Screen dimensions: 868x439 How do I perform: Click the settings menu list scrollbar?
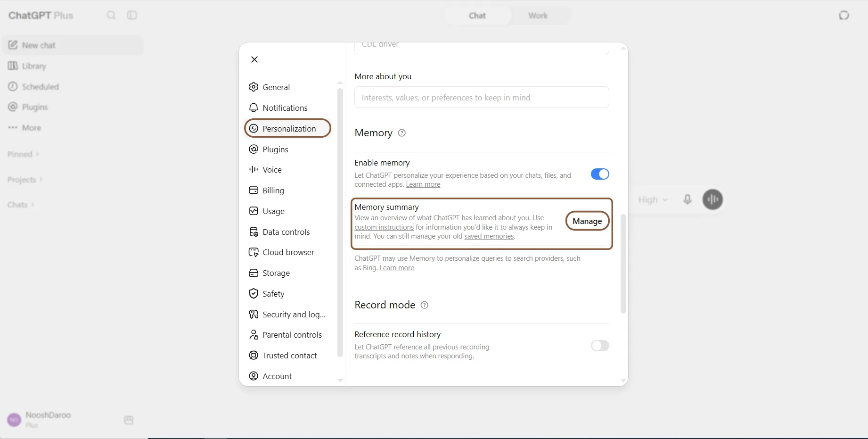(340, 223)
